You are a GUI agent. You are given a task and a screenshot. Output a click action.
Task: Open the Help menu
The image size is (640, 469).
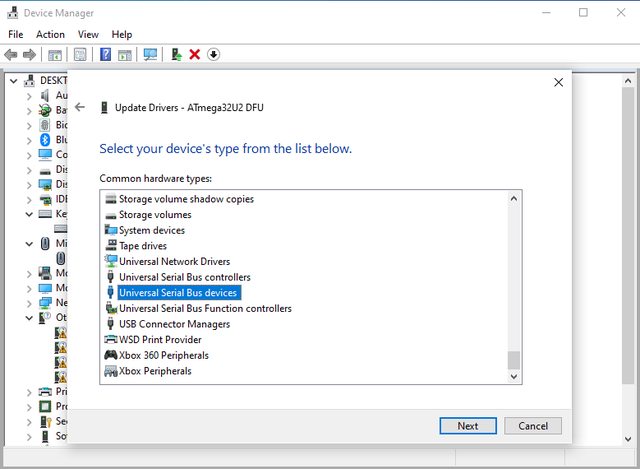click(122, 34)
